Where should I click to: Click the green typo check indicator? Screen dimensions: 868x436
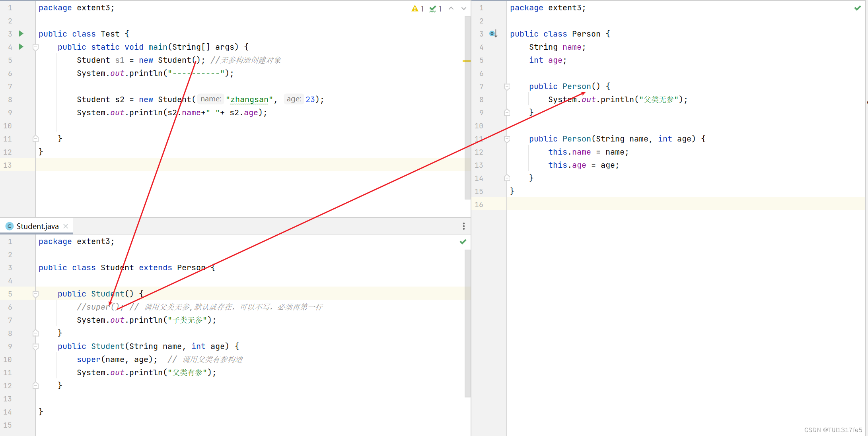click(x=436, y=8)
